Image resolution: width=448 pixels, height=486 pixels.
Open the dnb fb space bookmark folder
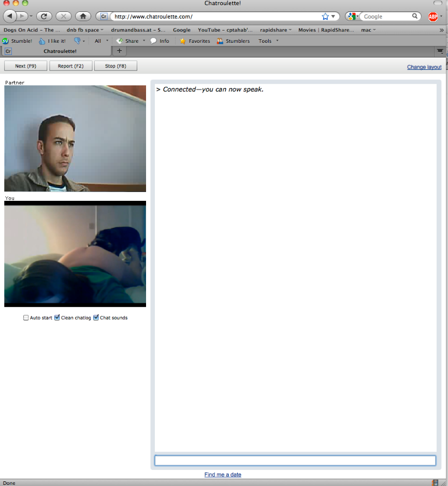[85, 30]
